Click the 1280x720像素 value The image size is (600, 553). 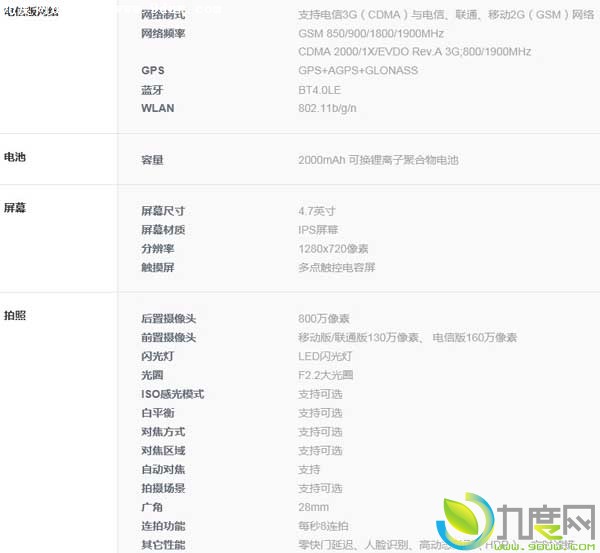pyautogui.click(x=333, y=249)
